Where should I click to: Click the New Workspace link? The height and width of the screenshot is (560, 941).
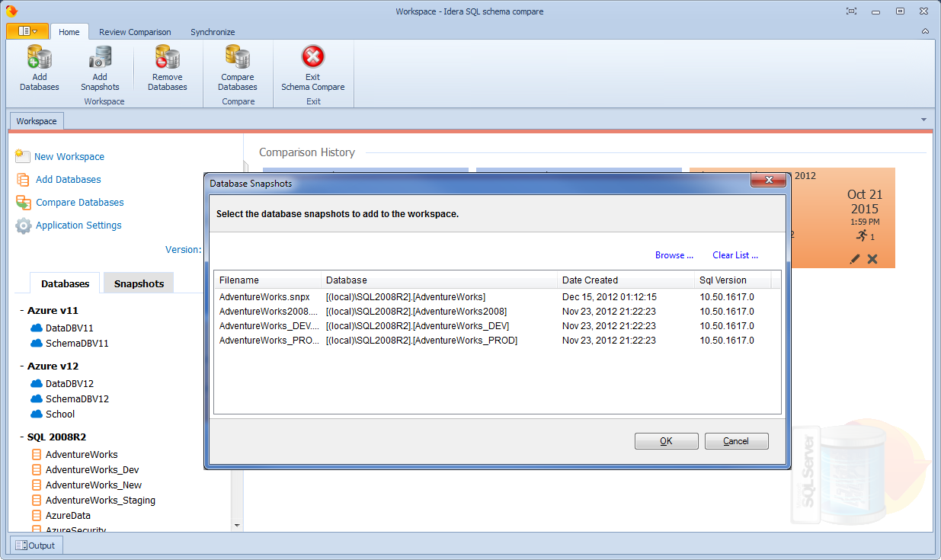click(69, 156)
